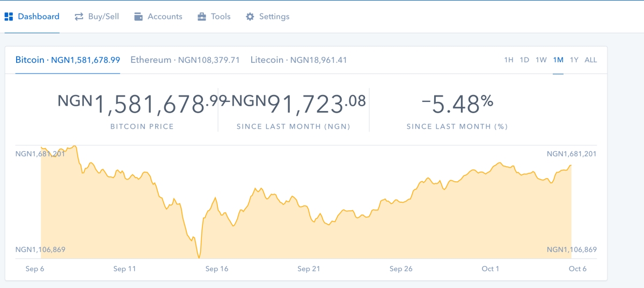Open the Tools section

[x=214, y=17]
